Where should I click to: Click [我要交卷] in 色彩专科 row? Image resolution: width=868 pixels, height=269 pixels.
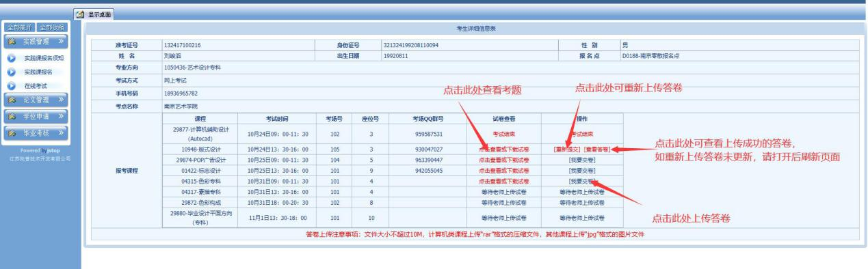point(582,182)
